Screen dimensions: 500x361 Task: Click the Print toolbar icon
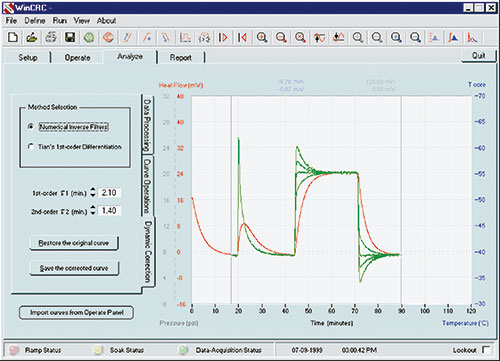pyautogui.click(x=51, y=37)
